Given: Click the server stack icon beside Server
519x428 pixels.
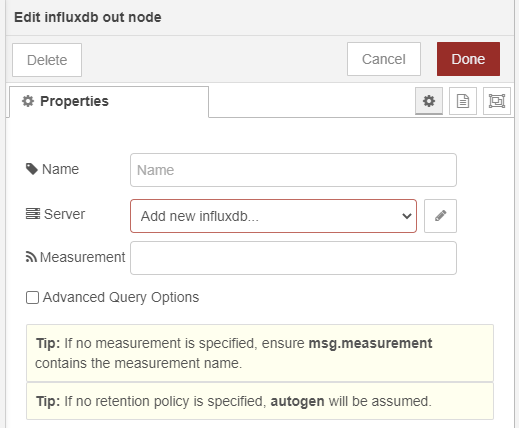Looking at the screenshot, I should click(x=33, y=214).
